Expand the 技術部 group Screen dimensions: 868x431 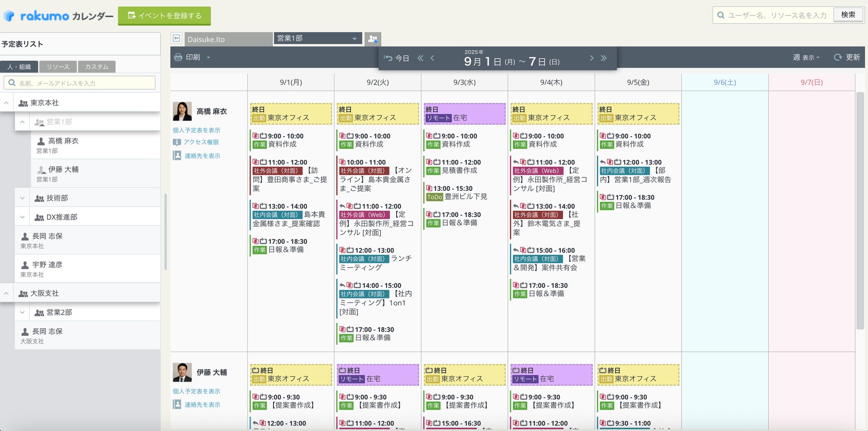tap(22, 198)
